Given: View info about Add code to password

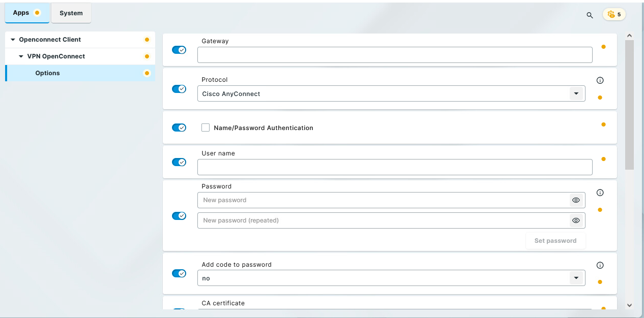Looking at the screenshot, I should click(x=600, y=265).
